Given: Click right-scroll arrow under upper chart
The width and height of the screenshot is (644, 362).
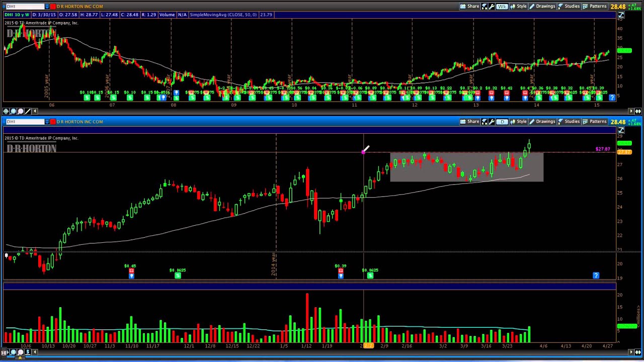Looking at the screenshot, I should pyautogui.click(x=631, y=111).
